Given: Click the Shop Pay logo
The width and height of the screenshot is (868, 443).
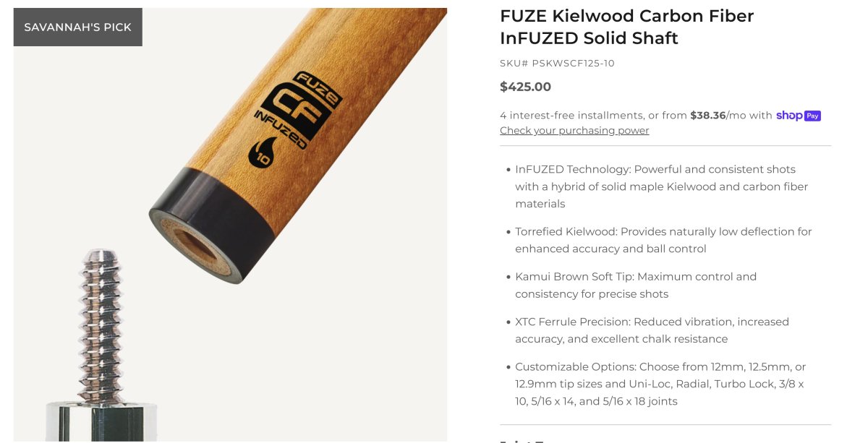Looking at the screenshot, I should tap(798, 116).
